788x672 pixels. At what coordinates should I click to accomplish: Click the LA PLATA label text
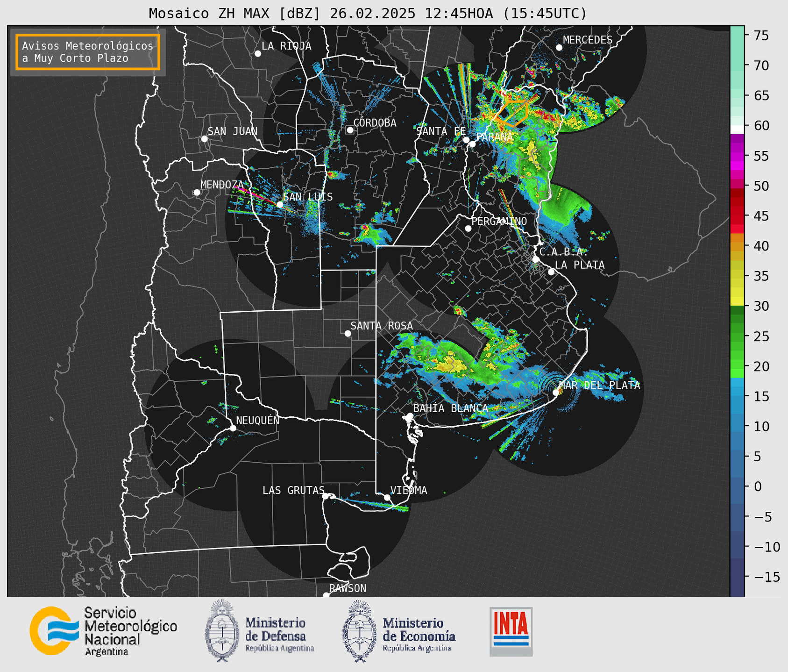(x=580, y=265)
